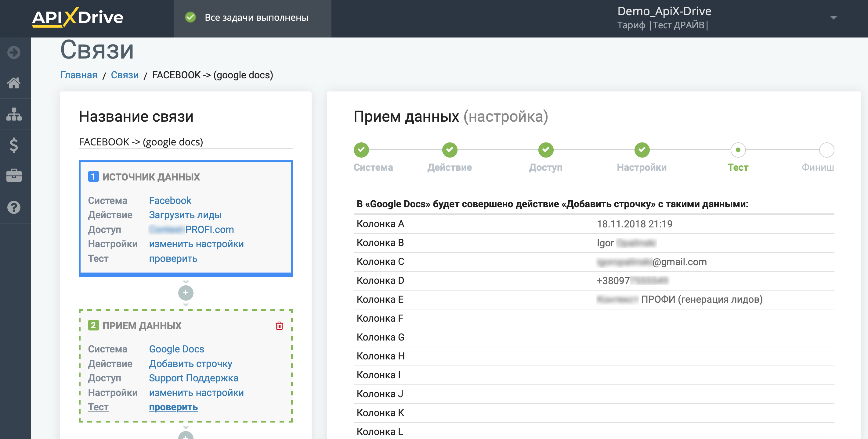Open the briefcase icon in sidebar
Viewport: 868px width, 439px height.
coord(14,176)
